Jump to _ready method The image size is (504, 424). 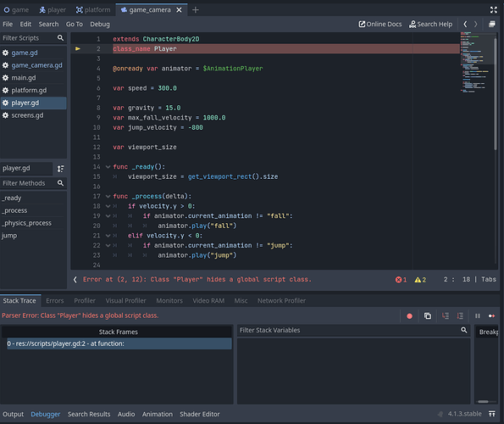(x=33, y=198)
